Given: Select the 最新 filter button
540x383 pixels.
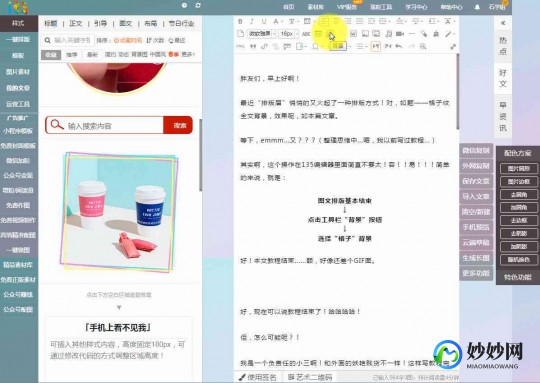Looking at the screenshot, I should coord(92,54).
